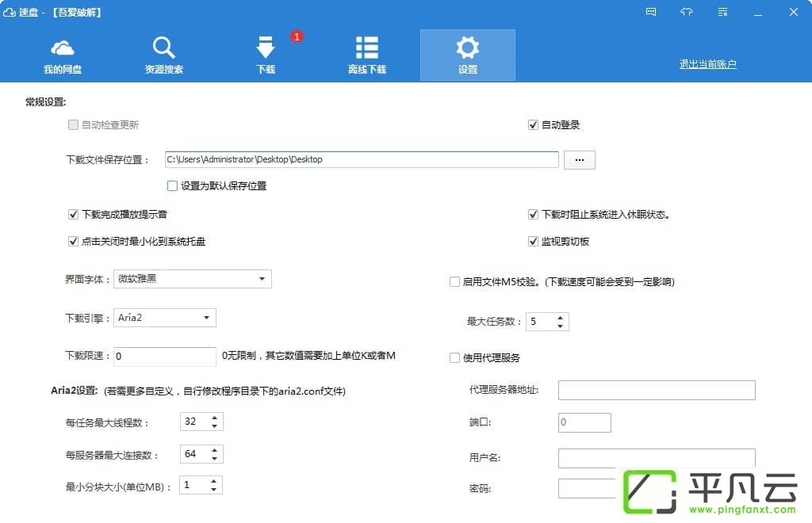
Task: Click the 用户名 input field
Action: point(657,458)
